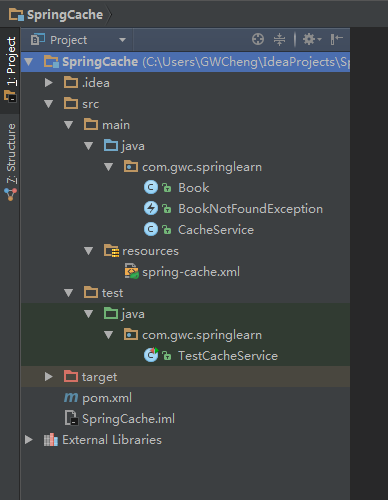The width and height of the screenshot is (388, 500).
Task: Switch to the 1: Project side tab
Action: (x=10, y=70)
